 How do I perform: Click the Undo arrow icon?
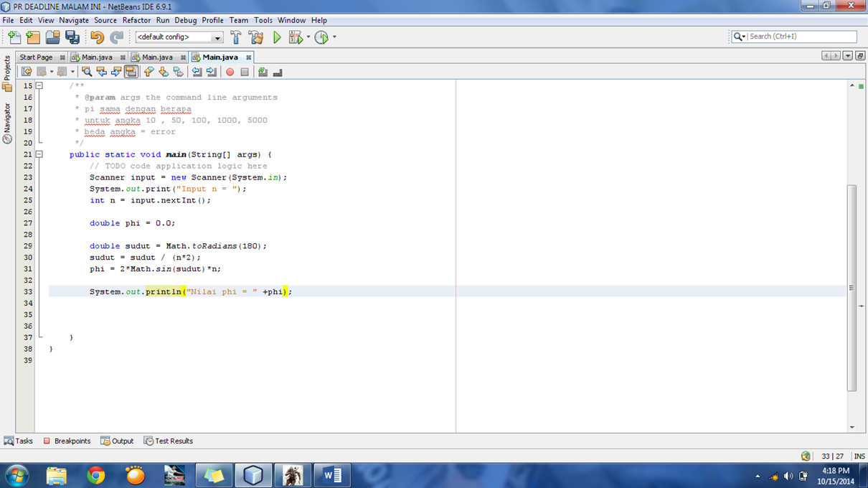pyautogui.click(x=97, y=37)
